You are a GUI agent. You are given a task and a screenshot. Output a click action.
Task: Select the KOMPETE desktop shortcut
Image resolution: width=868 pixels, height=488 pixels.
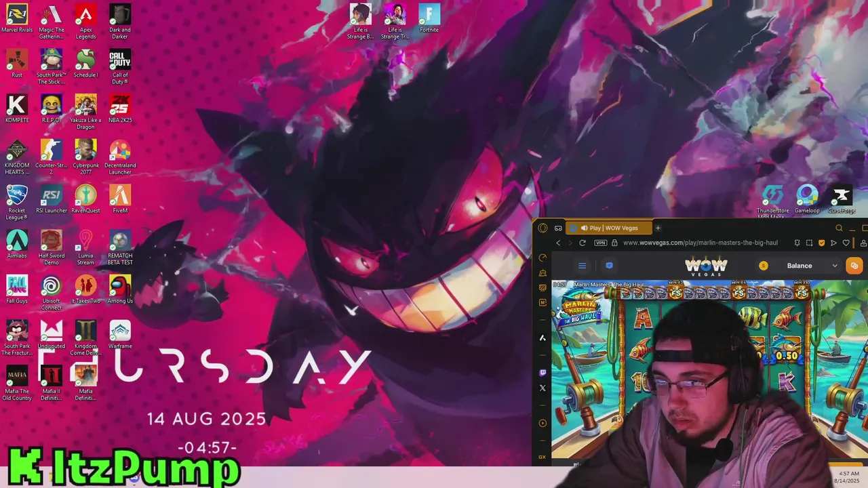[17, 108]
